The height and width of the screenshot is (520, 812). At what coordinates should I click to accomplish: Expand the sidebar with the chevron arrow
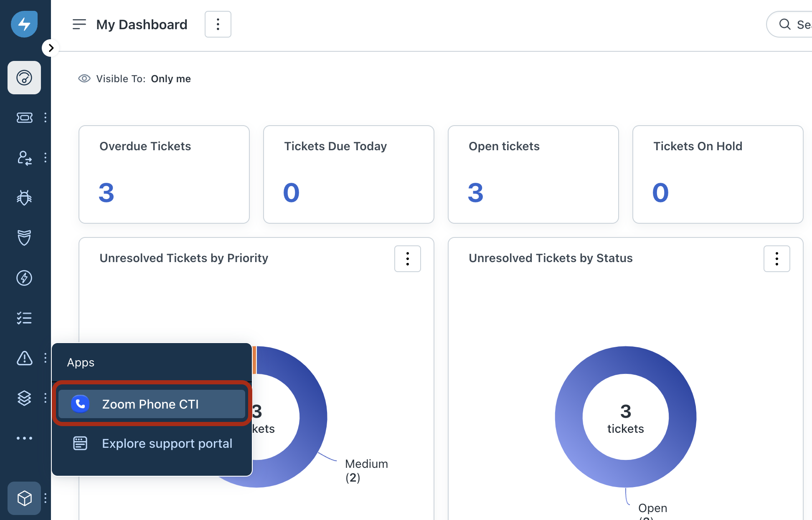[x=51, y=48]
